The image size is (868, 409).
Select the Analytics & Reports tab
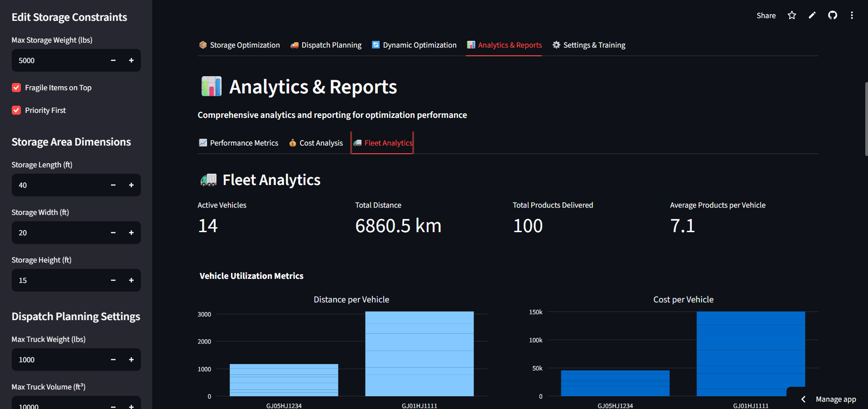tap(504, 45)
